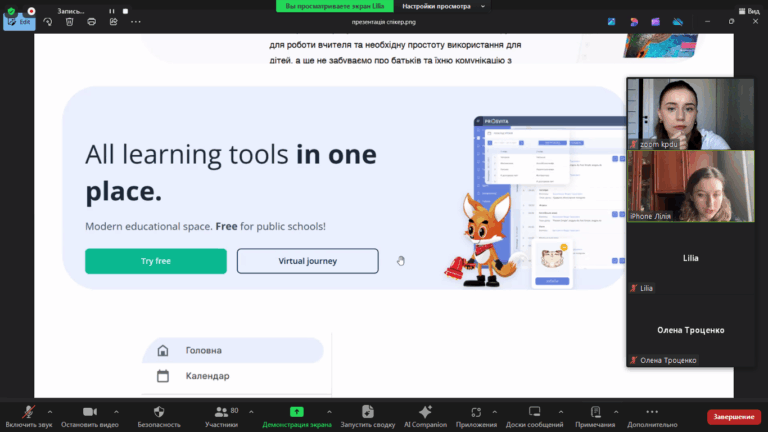The image size is (768, 432).
Task: Select Головна in the sidebar menu
Action: (233, 350)
